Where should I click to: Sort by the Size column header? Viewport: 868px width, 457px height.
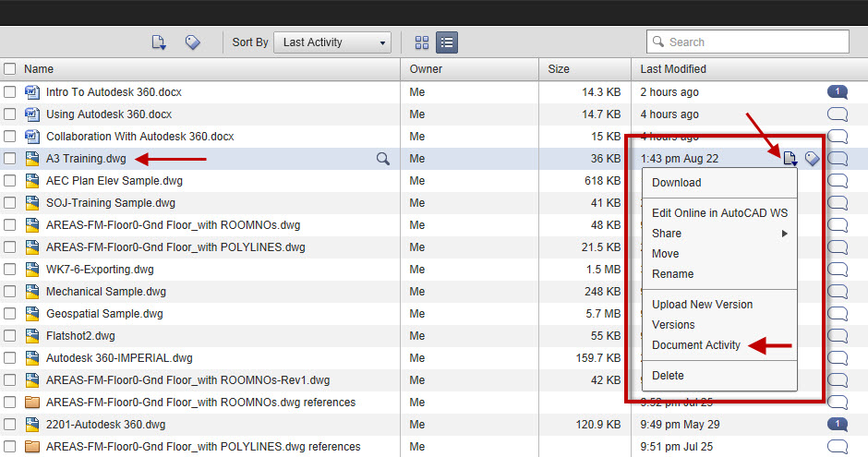click(559, 69)
